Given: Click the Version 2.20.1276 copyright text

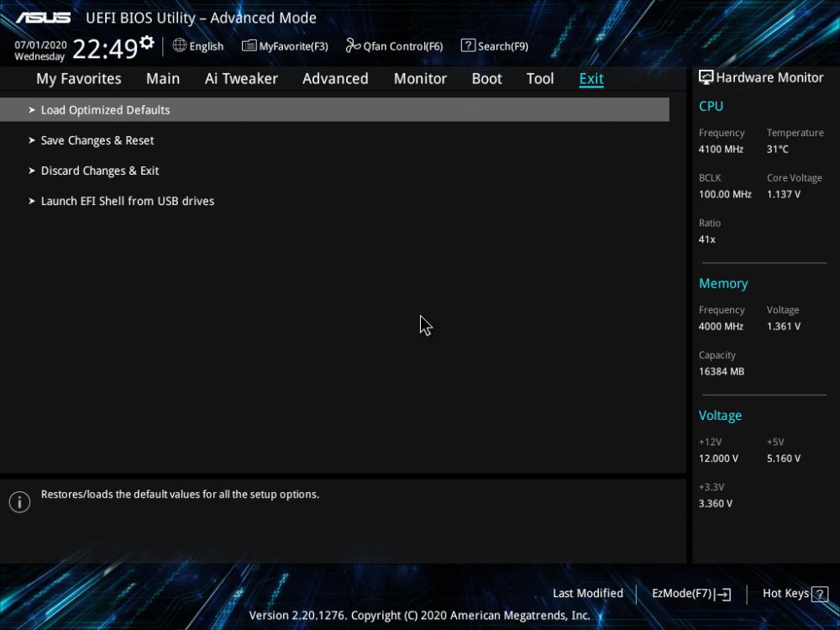Looking at the screenshot, I should coord(419,616).
